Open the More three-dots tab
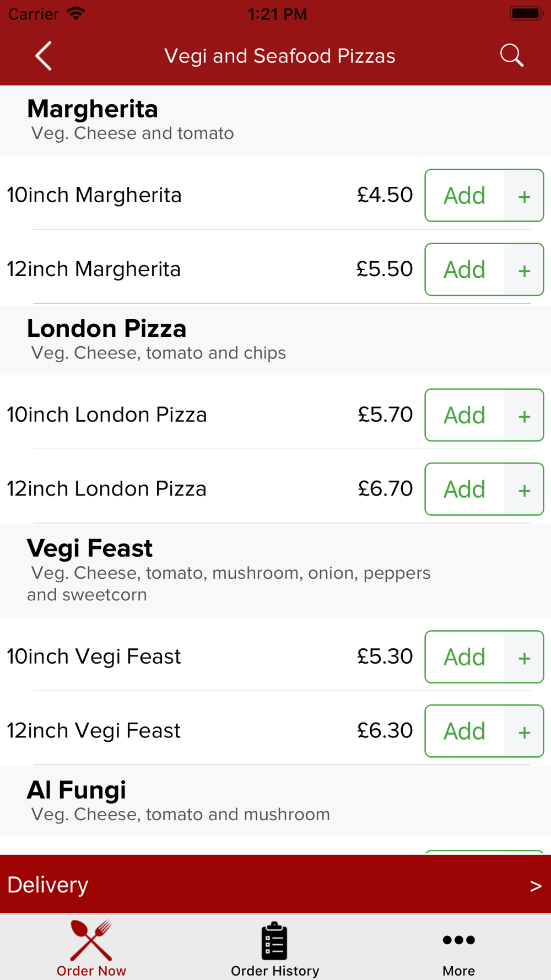Screen dimensions: 551x980 click(x=458, y=948)
